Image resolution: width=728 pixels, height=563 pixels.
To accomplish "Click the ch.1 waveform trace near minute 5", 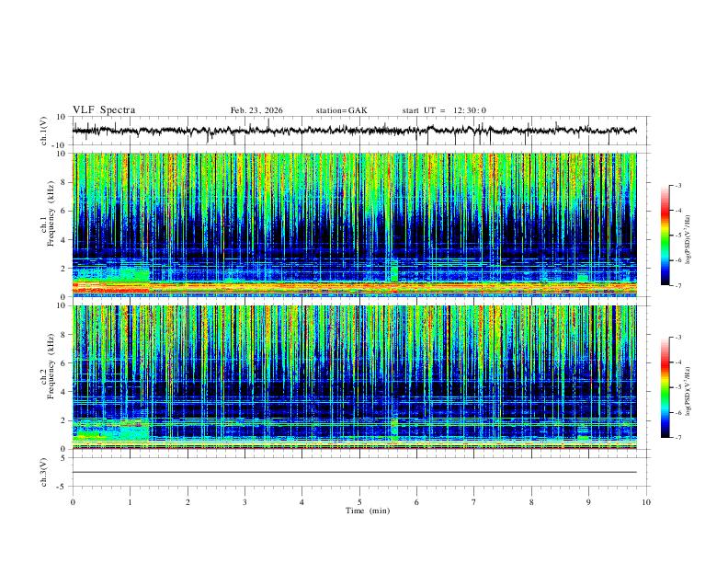I will (359, 131).
